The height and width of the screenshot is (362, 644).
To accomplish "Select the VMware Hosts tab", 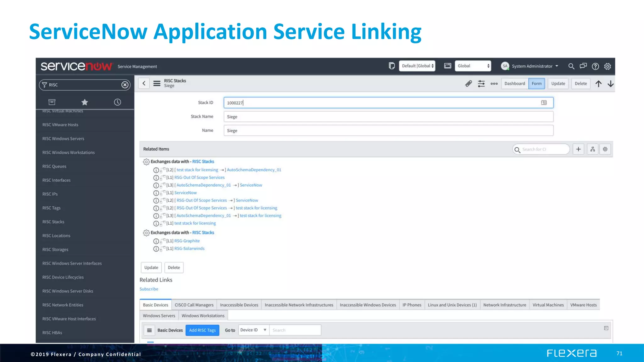I will (583, 305).
